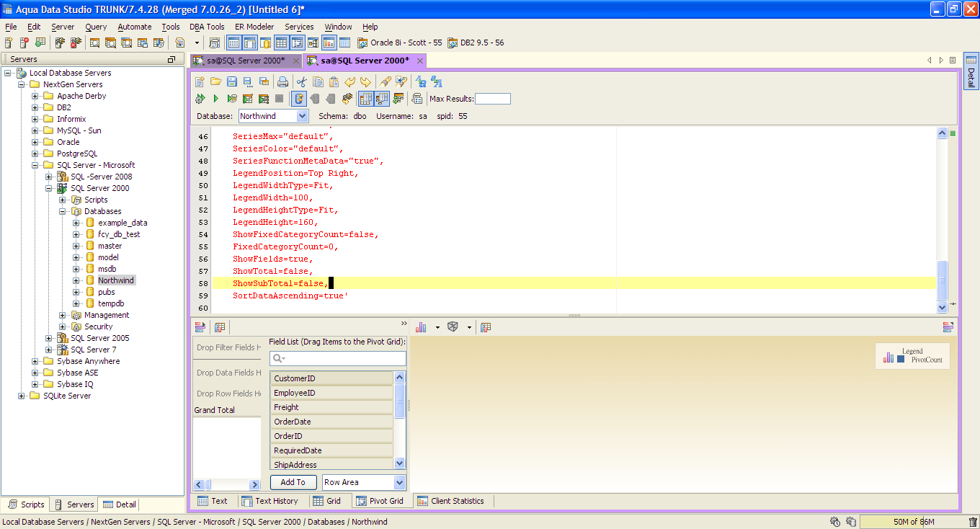The image size is (980, 529).
Task: Click the execute with gear double-arrow icon
Action: 200,99
